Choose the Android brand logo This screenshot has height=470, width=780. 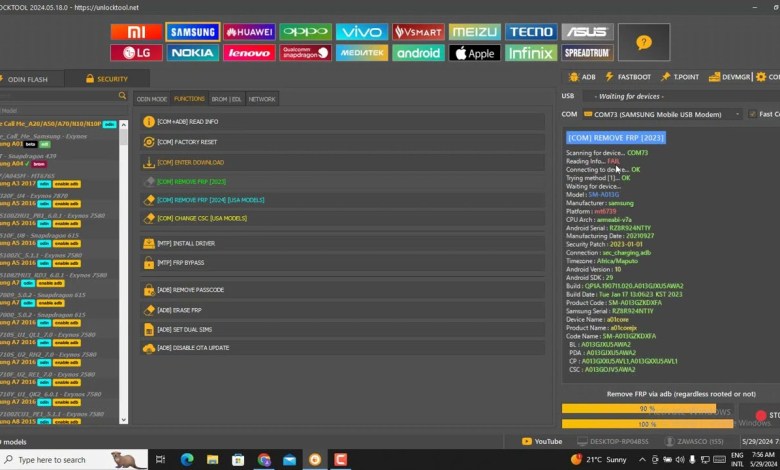(418, 53)
